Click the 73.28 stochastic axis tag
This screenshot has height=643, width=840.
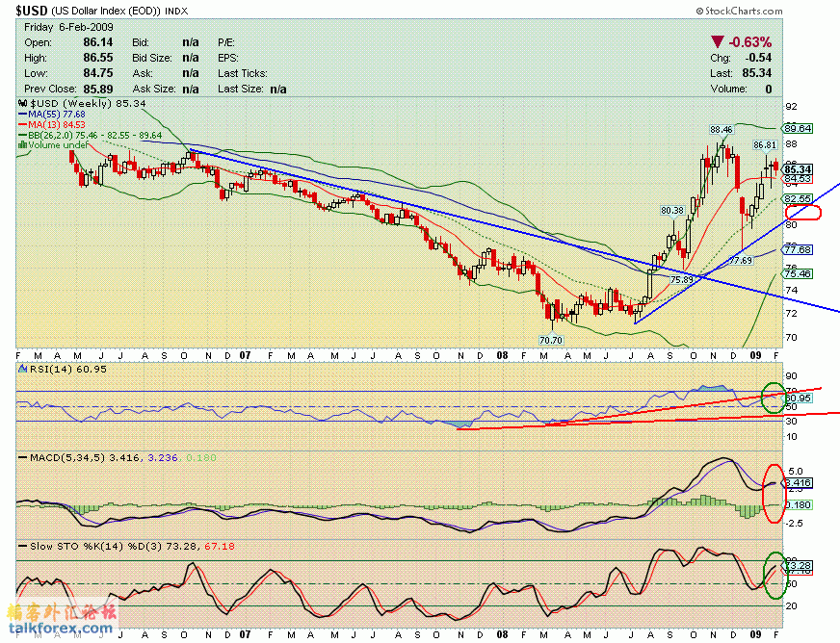[799, 566]
